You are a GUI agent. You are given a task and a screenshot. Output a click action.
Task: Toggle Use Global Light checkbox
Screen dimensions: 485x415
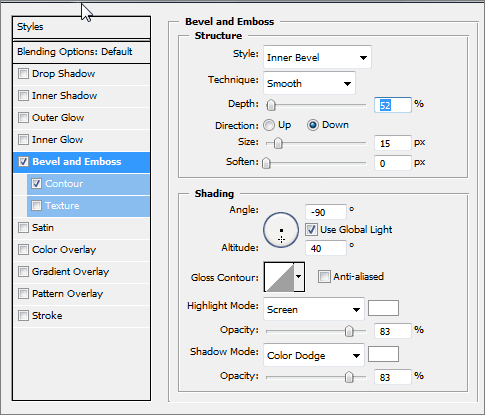pyautogui.click(x=311, y=230)
